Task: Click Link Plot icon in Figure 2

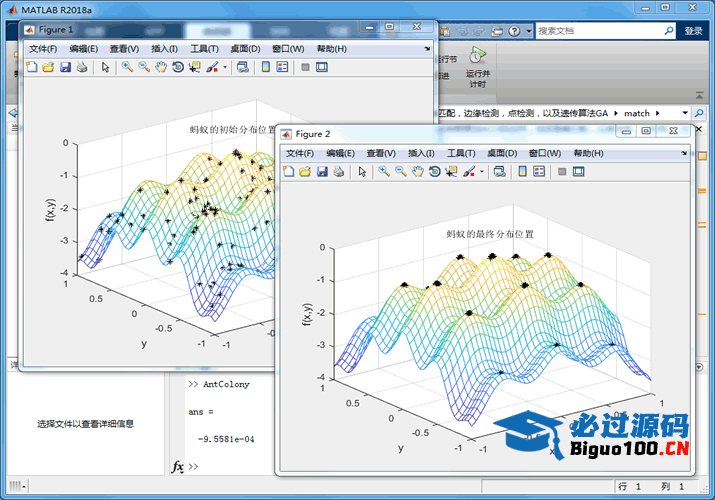Action: click(499, 171)
